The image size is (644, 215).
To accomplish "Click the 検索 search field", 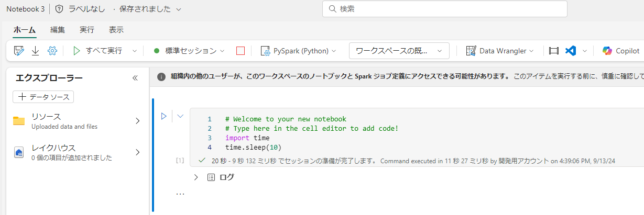I will [x=445, y=9].
